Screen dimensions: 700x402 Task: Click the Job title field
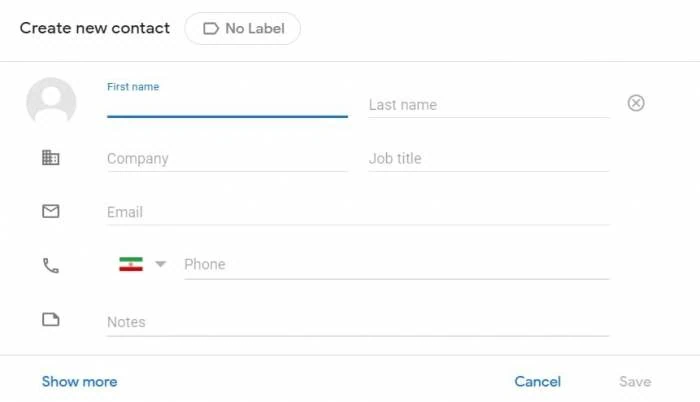tap(489, 159)
